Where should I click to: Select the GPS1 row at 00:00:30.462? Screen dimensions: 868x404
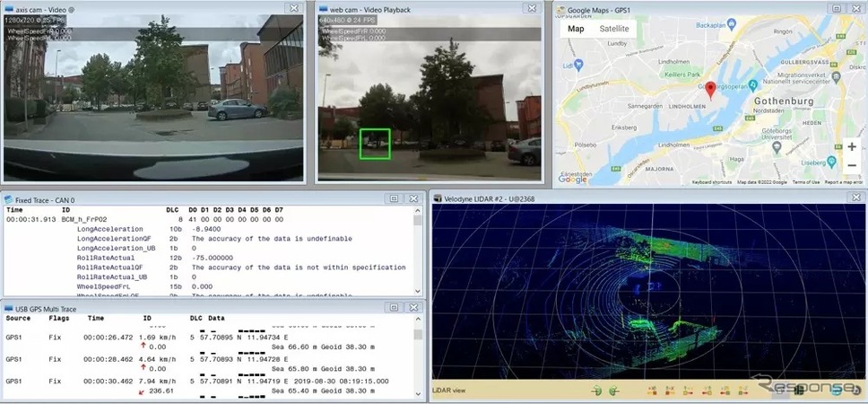click(x=209, y=382)
